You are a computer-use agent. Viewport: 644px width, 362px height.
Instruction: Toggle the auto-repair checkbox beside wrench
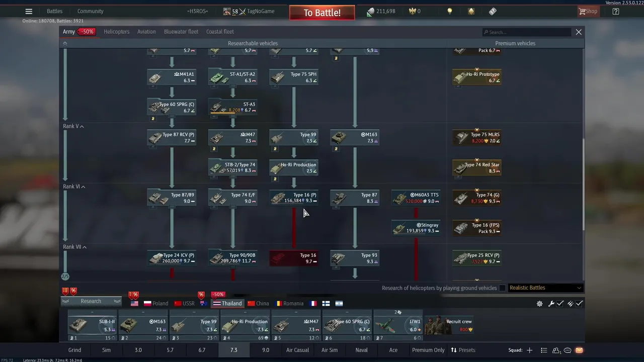click(x=559, y=304)
